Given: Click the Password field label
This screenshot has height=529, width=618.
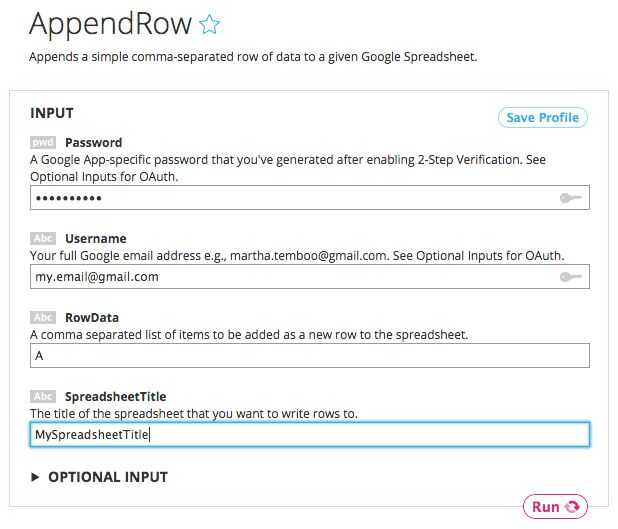Looking at the screenshot, I should pyautogui.click(x=94, y=143).
